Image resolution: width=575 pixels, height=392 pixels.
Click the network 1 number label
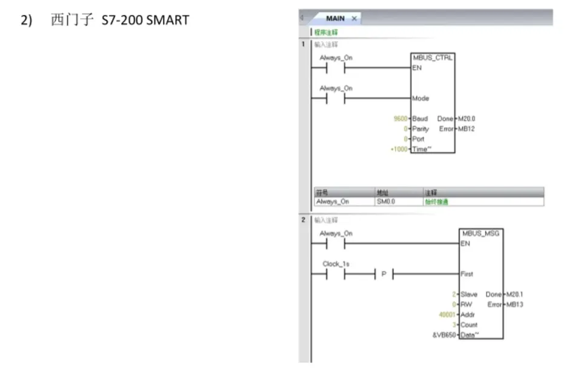coord(303,44)
